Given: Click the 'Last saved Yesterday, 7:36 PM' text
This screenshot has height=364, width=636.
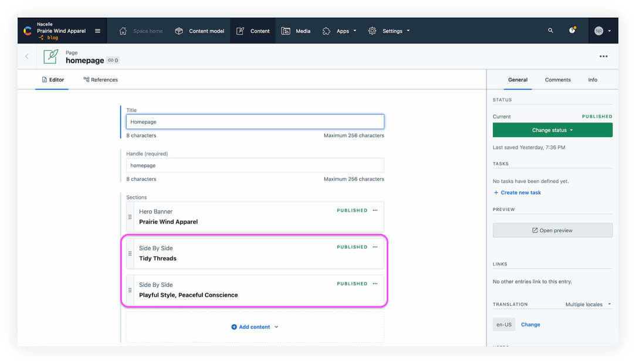Looking at the screenshot, I should [529, 148].
